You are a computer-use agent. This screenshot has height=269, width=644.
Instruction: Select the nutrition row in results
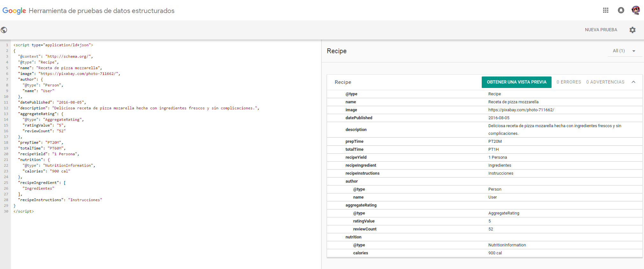click(485, 237)
